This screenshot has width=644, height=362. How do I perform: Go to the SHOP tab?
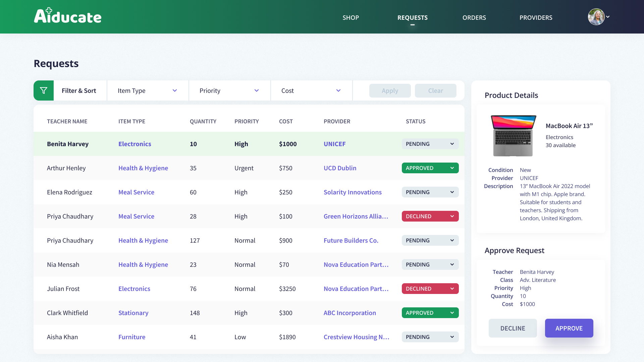click(351, 17)
